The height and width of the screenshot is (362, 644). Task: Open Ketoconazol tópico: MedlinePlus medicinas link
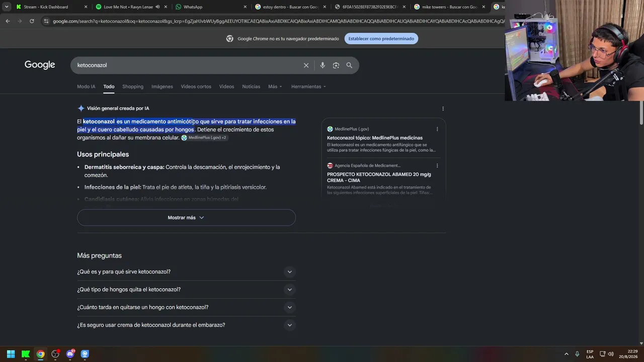(375, 138)
